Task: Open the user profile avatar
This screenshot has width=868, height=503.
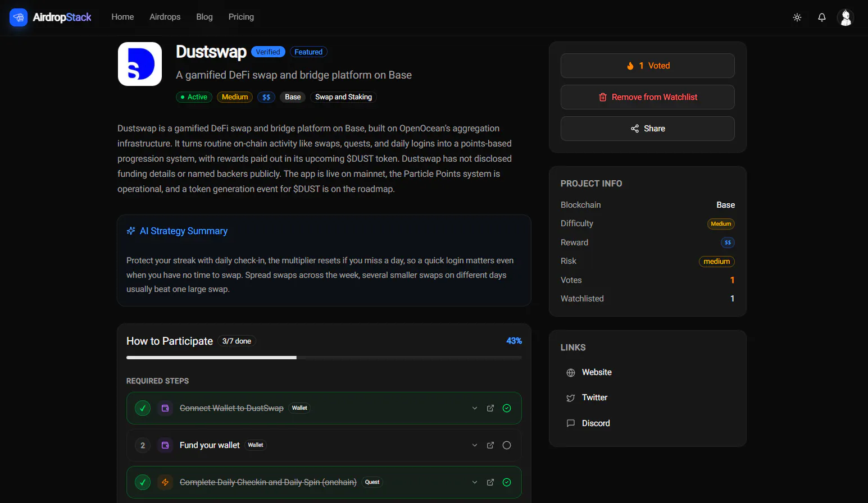Action: (x=846, y=17)
